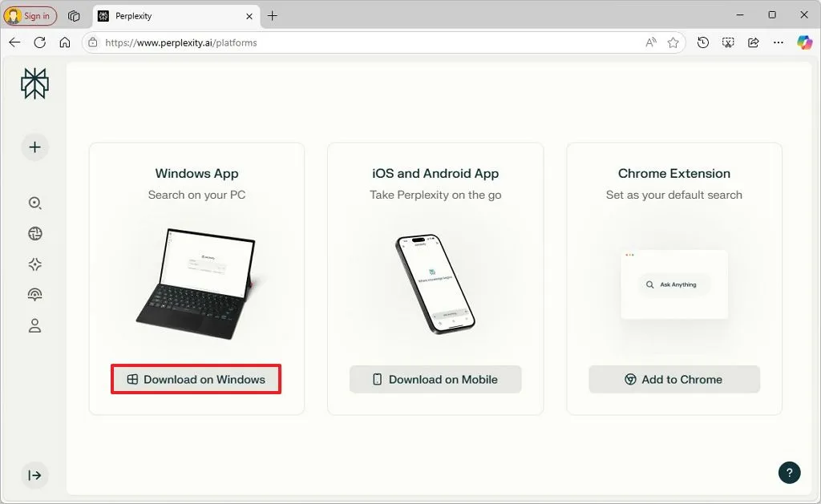Viewport: 821px width, 504px height.
Task: Expand the Perplexity sidebar with the arrow
Action: coord(34,475)
